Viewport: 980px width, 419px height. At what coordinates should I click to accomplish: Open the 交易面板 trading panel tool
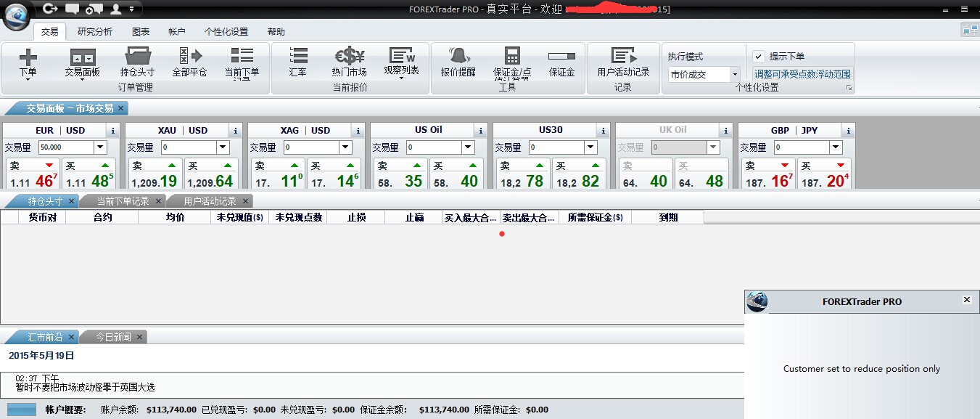pos(83,63)
